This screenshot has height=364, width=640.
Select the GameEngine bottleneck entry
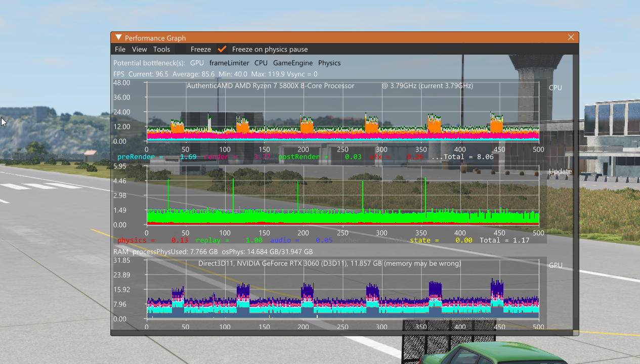[293, 63]
